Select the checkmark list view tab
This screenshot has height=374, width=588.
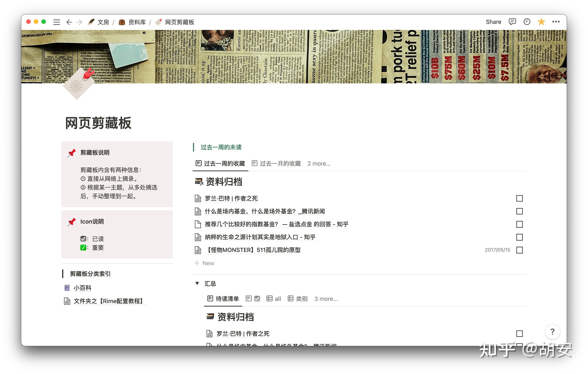point(253,299)
